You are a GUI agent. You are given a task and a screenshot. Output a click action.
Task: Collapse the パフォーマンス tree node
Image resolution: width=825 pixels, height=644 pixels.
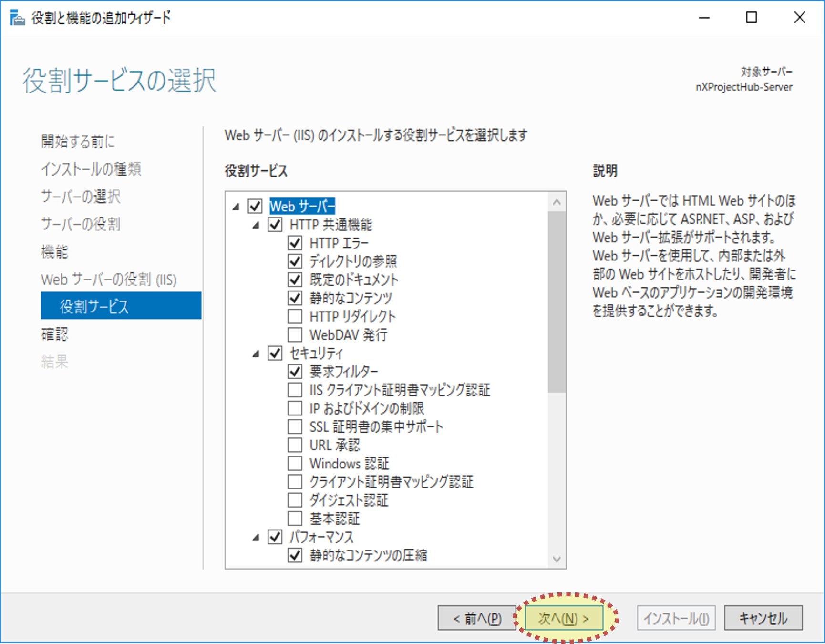coord(256,538)
